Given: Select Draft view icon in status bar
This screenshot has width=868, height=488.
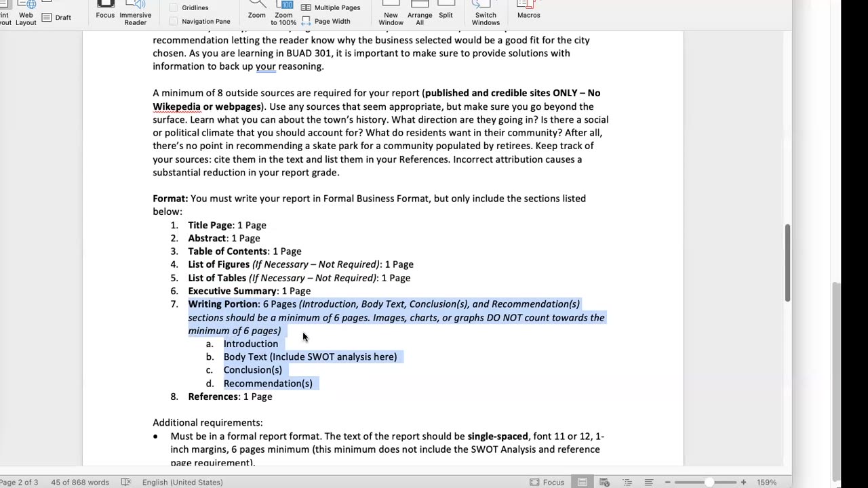Looking at the screenshot, I should coord(649,482).
